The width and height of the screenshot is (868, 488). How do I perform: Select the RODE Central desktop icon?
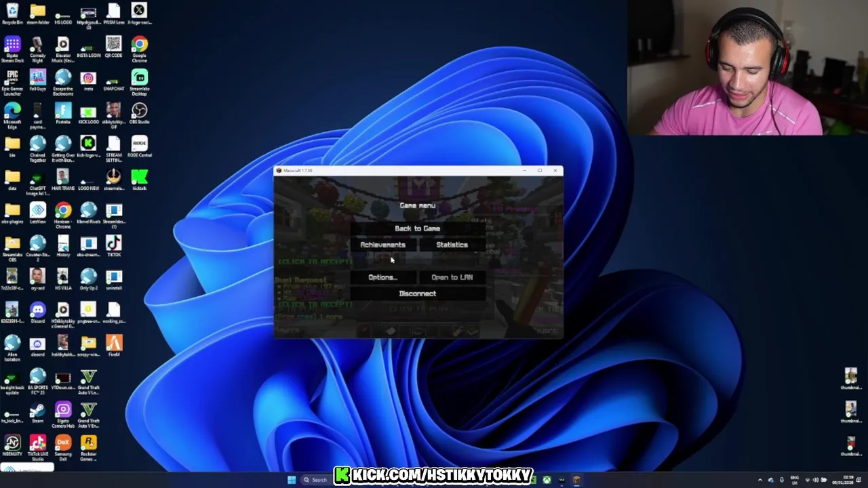point(139,147)
